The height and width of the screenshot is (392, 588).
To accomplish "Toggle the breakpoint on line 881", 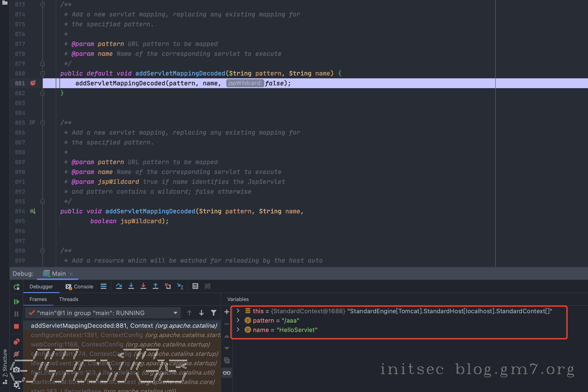I will coord(33,83).
